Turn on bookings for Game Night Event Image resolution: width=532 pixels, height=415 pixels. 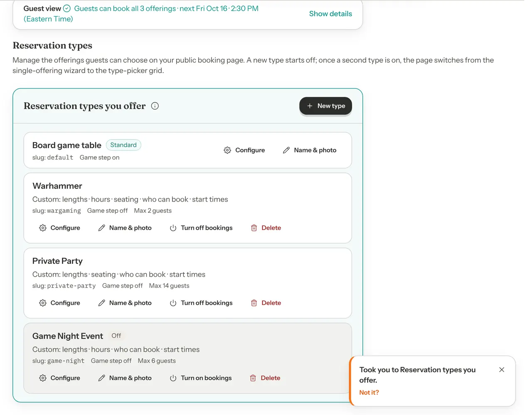coord(201,378)
